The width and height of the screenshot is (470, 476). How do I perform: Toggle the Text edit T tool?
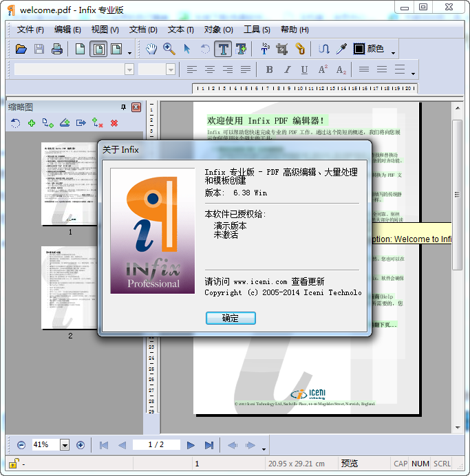click(x=223, y=49)
